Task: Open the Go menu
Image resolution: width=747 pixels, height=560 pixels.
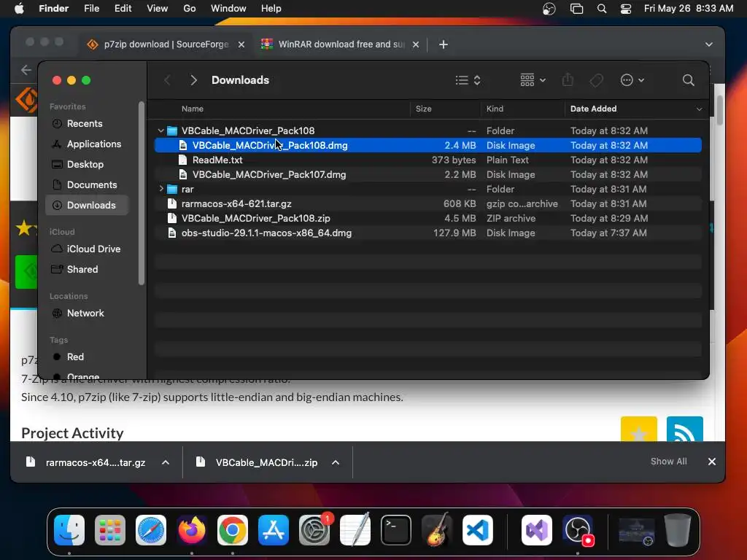Action: 190,9
